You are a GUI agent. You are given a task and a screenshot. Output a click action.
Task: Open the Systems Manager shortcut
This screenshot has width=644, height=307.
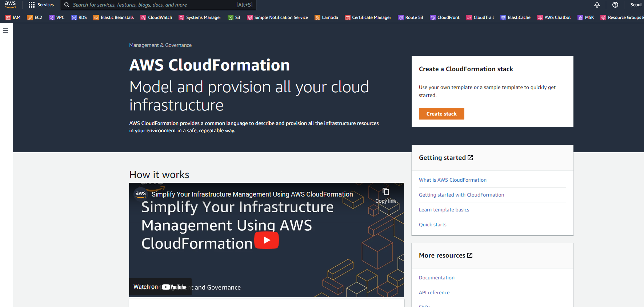200,17
